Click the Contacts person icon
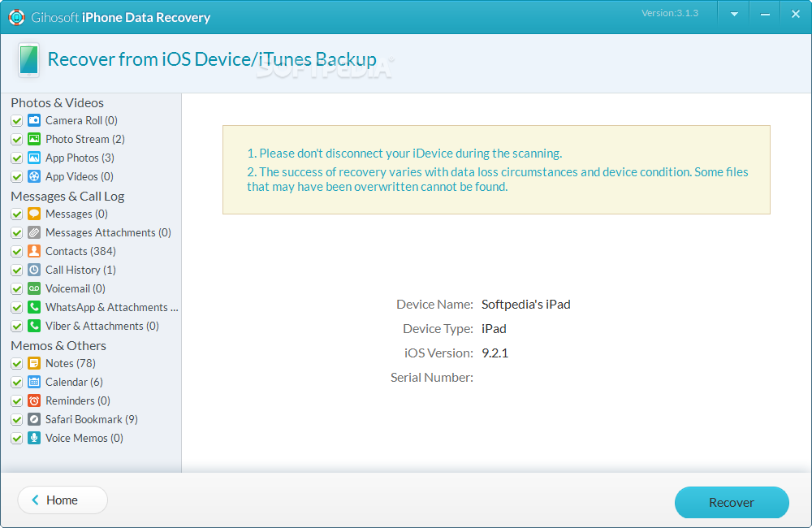 coord(34,251)
